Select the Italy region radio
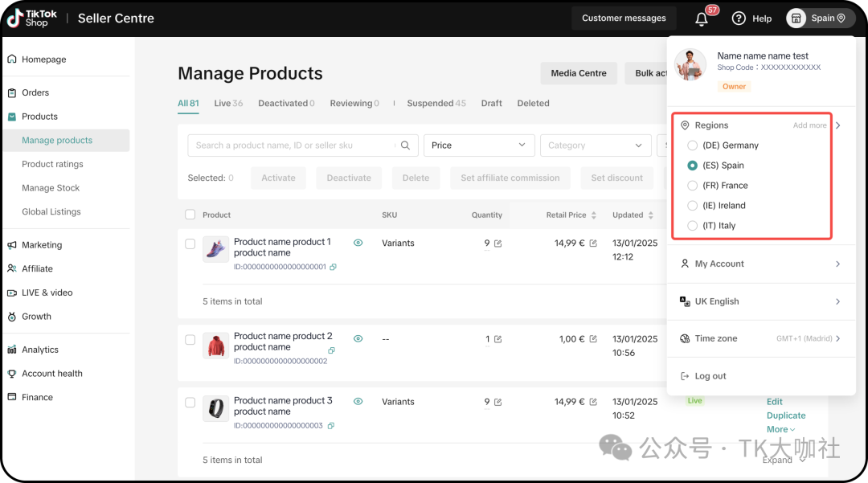 692,226
